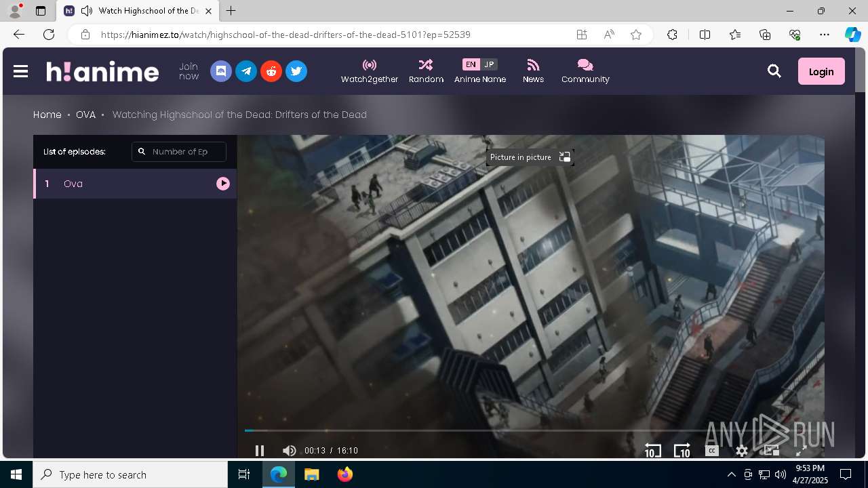Click the address bar URL
Screen dimensions: 868x488
(285, 35)
